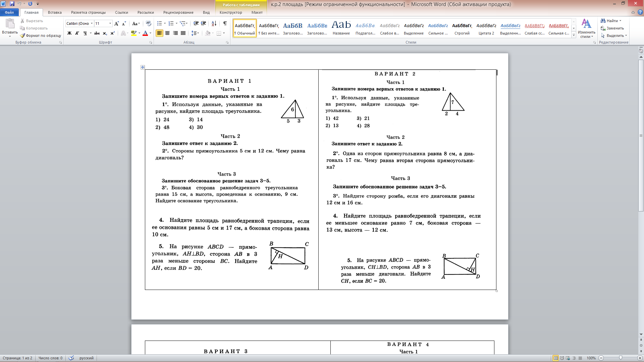This screenshot has width=644, height=362.
Task: Click the Word help question mark icon
Action: pyautogui.click(x=640, y=12)
